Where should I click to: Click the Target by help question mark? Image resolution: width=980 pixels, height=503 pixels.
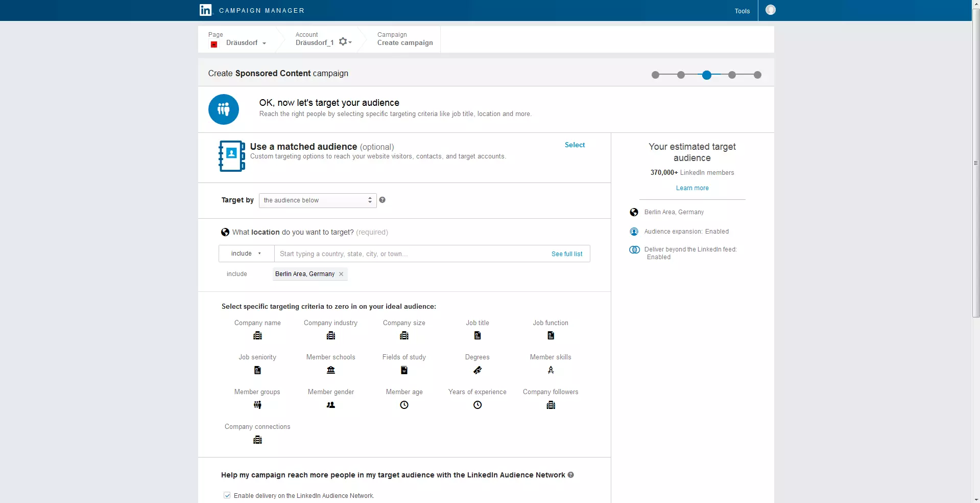point(382,200)
